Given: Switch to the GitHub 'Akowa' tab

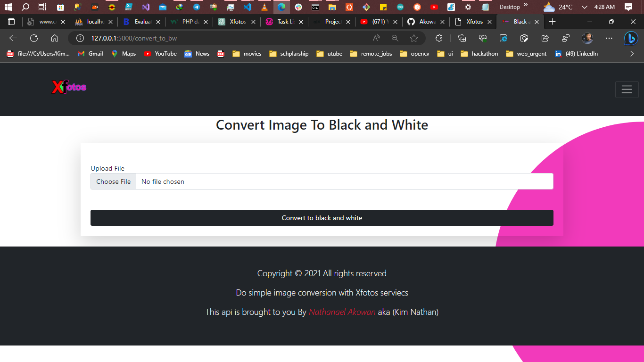Looking at the screenshot, I should 426,22.
